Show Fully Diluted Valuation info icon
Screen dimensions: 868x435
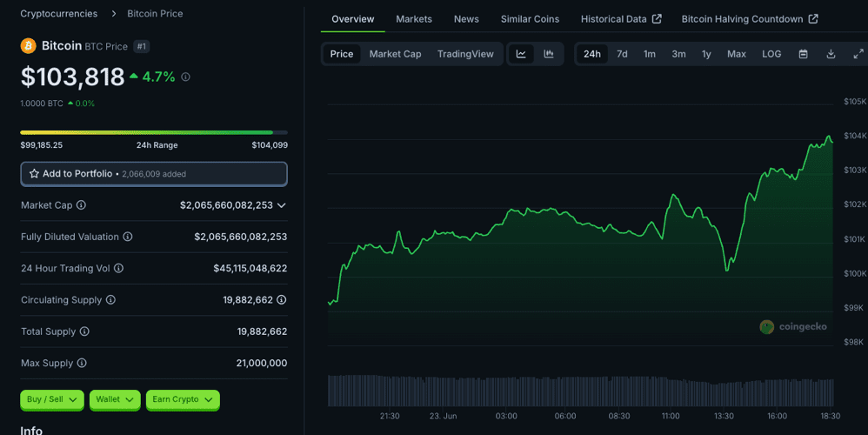[x=128, y=237]
